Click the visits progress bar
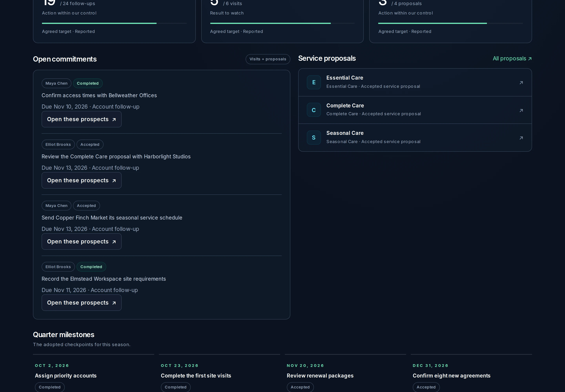 pos(282,23)
